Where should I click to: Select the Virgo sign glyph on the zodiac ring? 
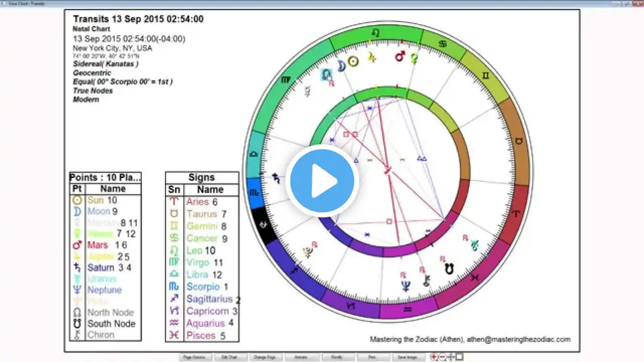(x=286, y=80)
